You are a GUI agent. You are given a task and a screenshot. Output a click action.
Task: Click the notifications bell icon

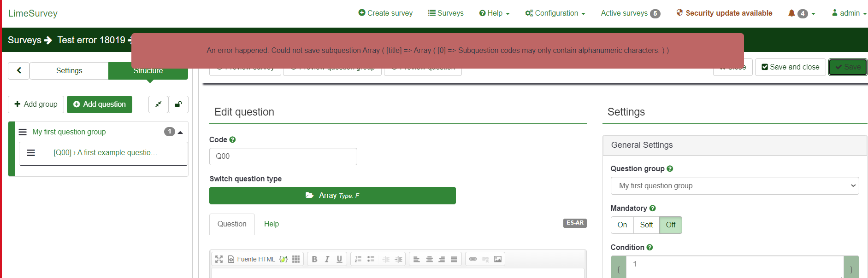point(791,13)
